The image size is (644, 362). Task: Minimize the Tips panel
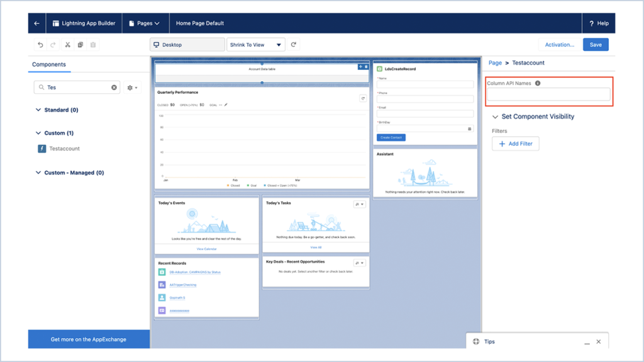[587, 342]
